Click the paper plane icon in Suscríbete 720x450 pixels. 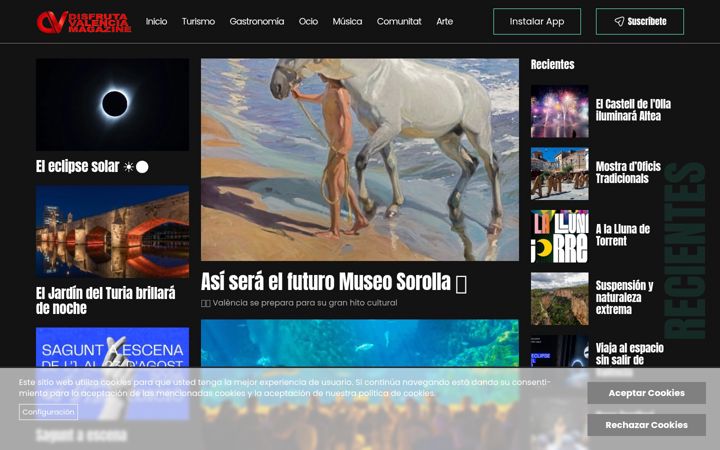(619, 22)
